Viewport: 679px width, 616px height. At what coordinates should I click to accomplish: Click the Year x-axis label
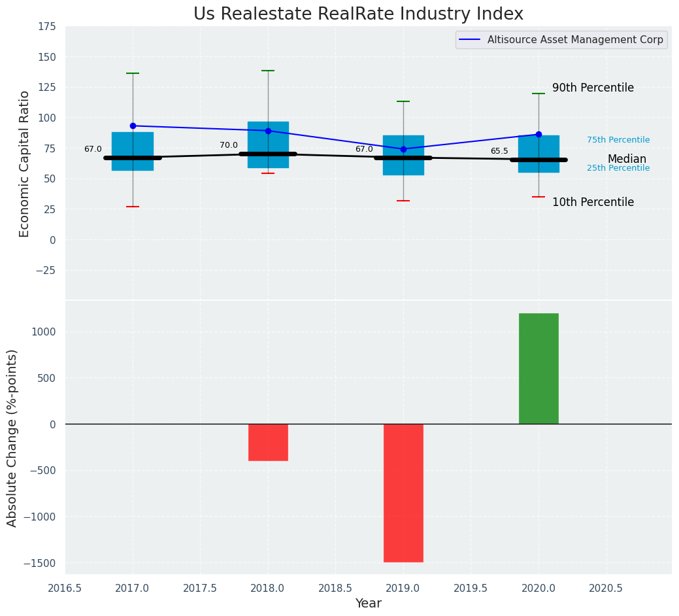368,604
